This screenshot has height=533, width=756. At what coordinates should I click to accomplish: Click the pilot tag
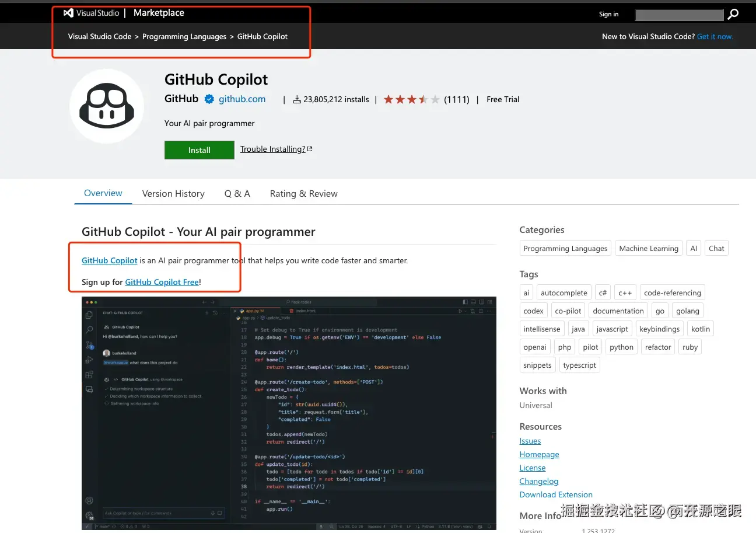click(590, 347)
